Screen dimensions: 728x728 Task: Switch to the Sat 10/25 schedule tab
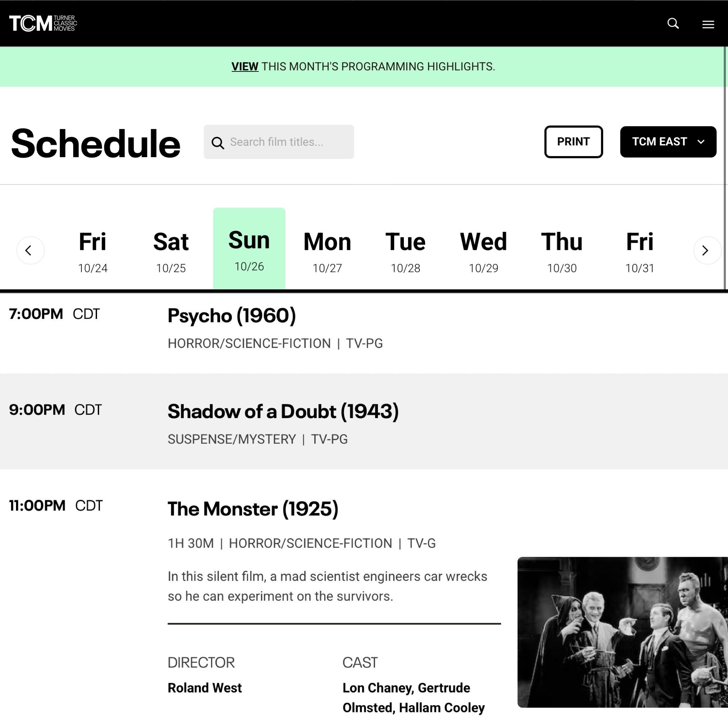pyautogui.click(x=171, y=250)
